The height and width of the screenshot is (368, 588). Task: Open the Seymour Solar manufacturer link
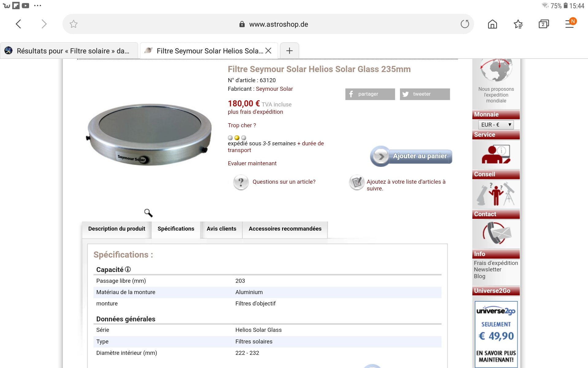274,89
